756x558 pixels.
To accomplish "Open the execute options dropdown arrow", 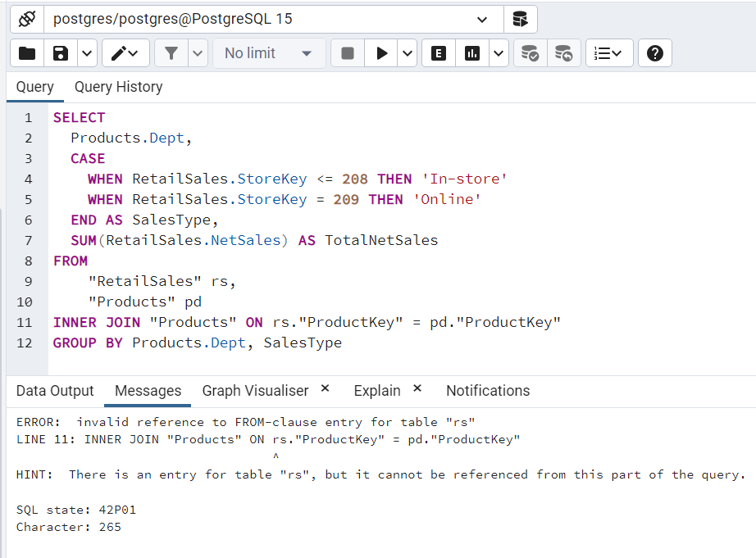I will point(408,52).
